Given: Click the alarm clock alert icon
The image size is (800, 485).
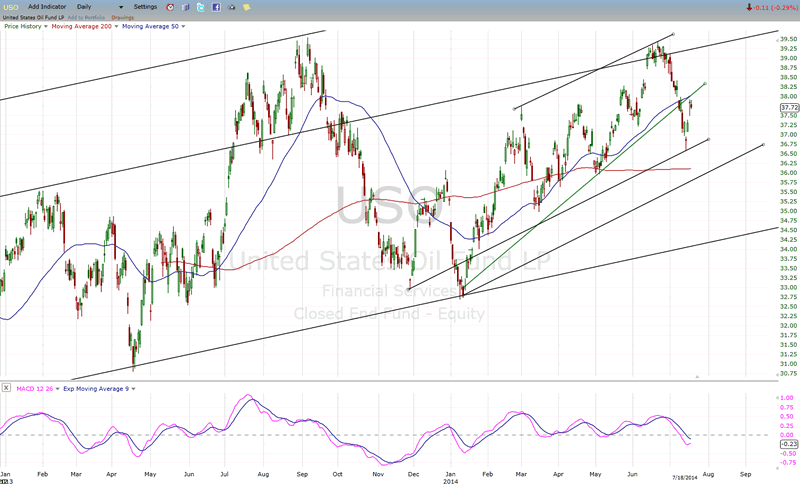Looking at the screenshot, I should point(168,7).
